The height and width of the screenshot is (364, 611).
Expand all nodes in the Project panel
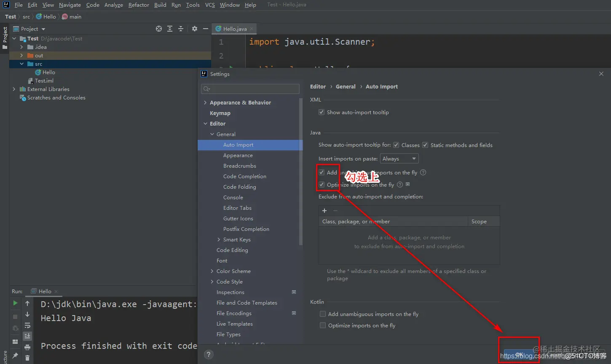coord(170,29)
